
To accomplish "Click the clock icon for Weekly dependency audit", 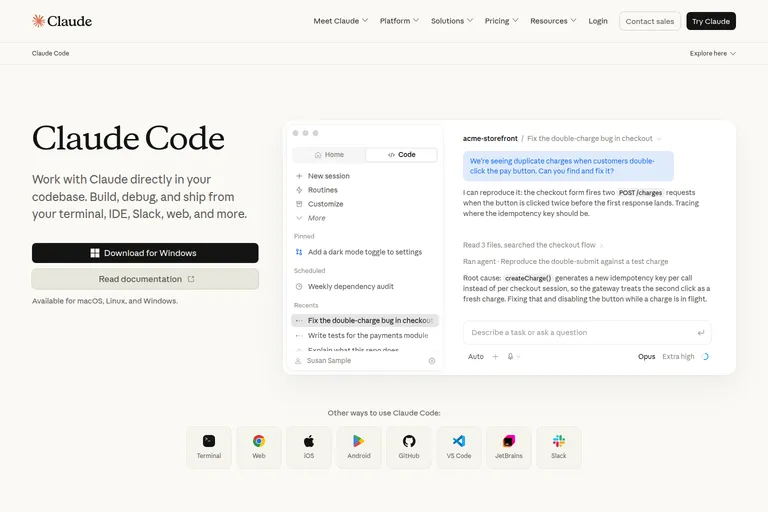I will point(299,287).
